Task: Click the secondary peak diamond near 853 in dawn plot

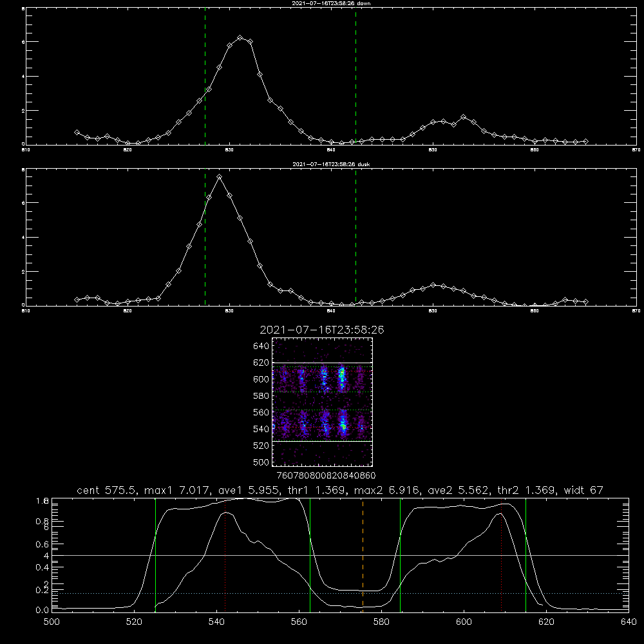Action: 463,117
